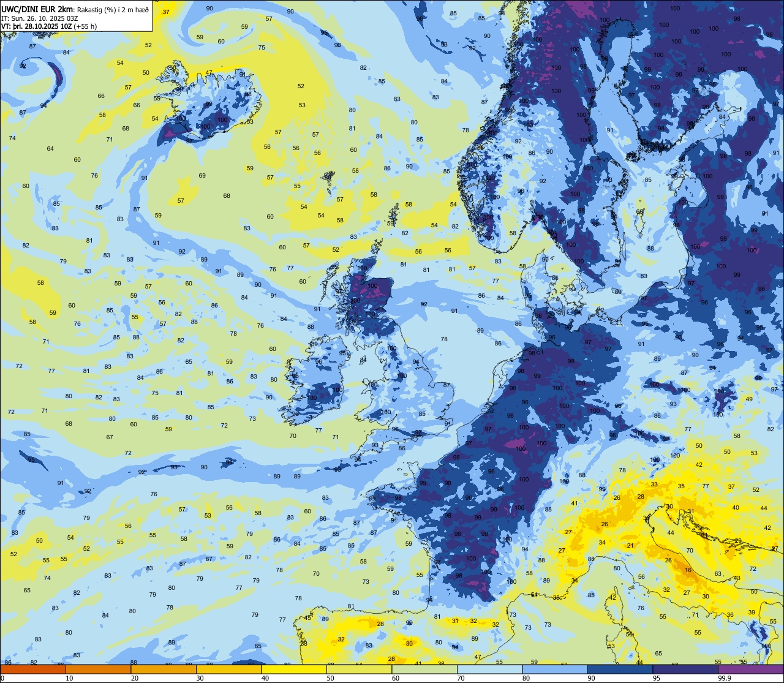This screenshot has width=784, height=683.
Task: Click the 'VT: Þri. 28.10.2025 10Z (+55 h)' line
Action: [x=49, y=26]
